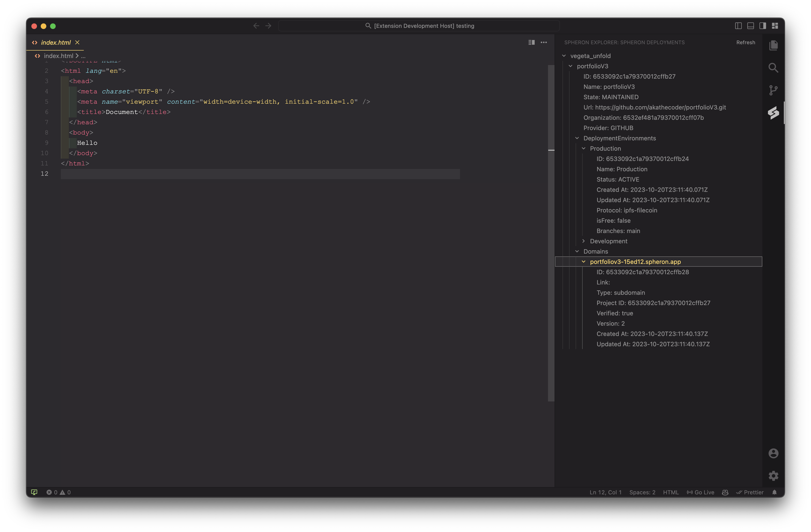Select the source control icon in sidebar
Viewport: 811px width, 532px height.
tap(774, 90)
